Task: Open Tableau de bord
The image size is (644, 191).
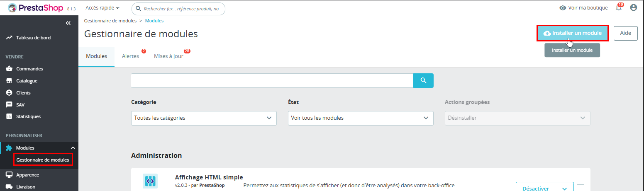Action: pos(33,38)
